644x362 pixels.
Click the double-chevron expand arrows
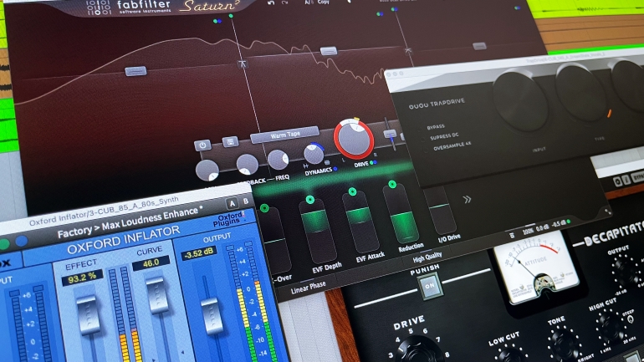(x=467, y=200)
